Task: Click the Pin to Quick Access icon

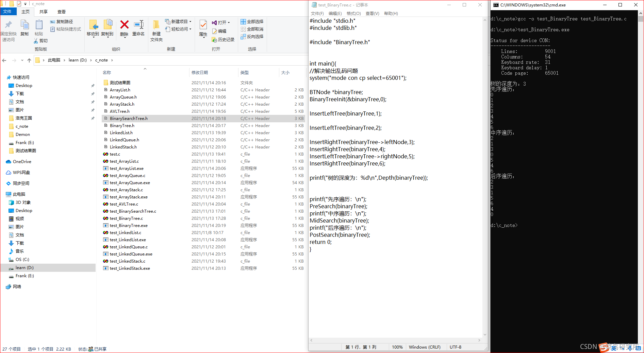Action: pyautogui.click(x=9, y=25)
